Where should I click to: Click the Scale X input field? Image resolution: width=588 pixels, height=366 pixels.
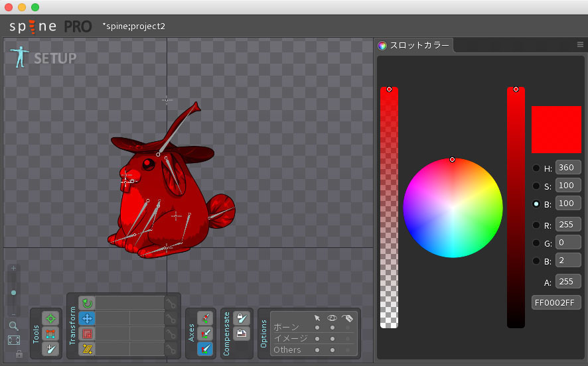pyautogui.click(x=113, y=334)
